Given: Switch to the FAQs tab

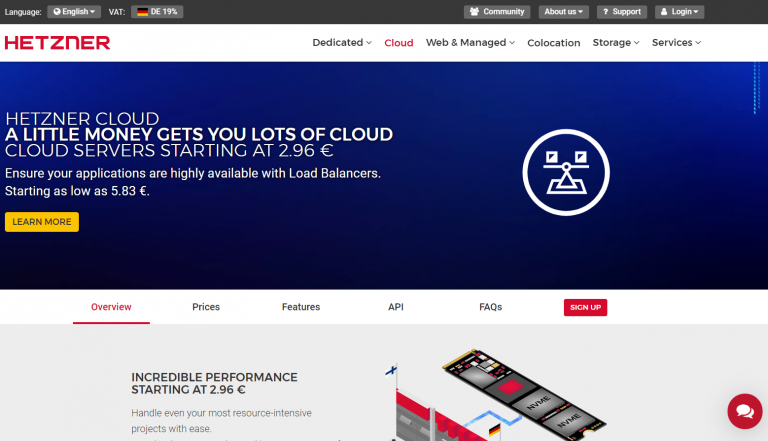Looking at the screenshot, I should click(490, 307).
